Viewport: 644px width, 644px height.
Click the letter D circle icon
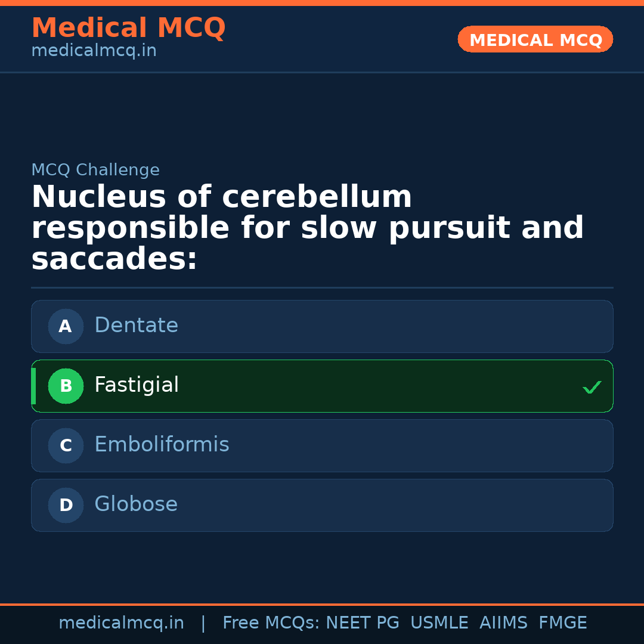click(x=66, y=505)
